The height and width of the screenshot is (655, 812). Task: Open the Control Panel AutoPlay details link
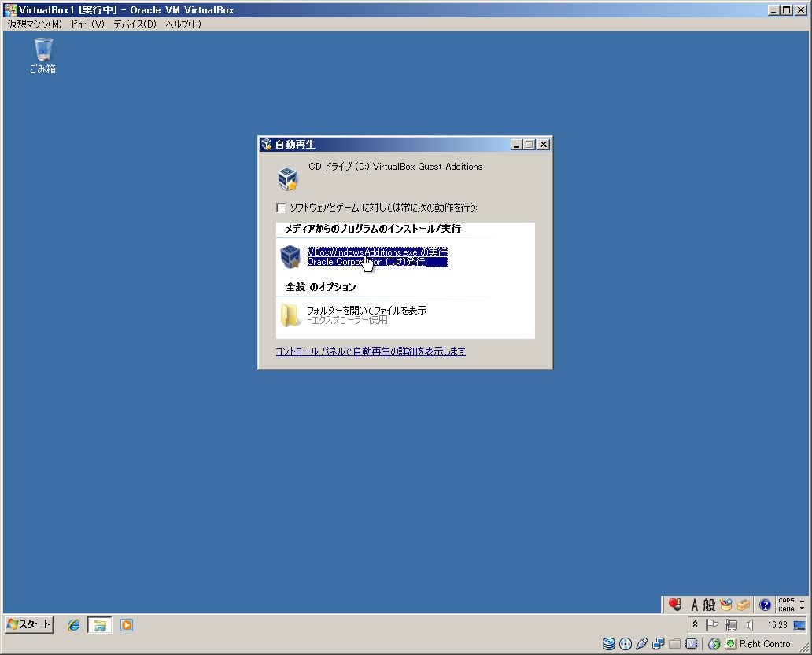[x=371, y=351]
